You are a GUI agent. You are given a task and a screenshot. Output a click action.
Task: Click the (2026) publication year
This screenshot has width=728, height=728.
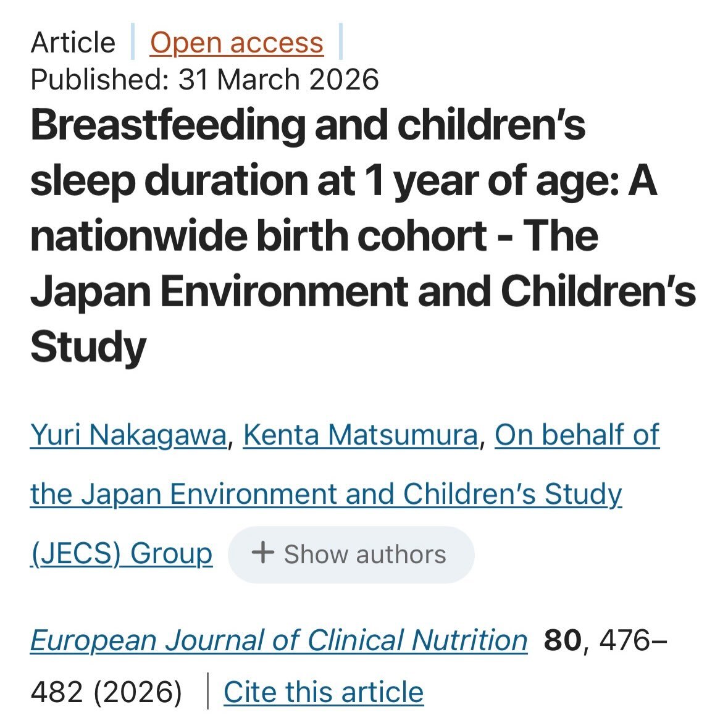pyautogui.click(x=138, y=692)
